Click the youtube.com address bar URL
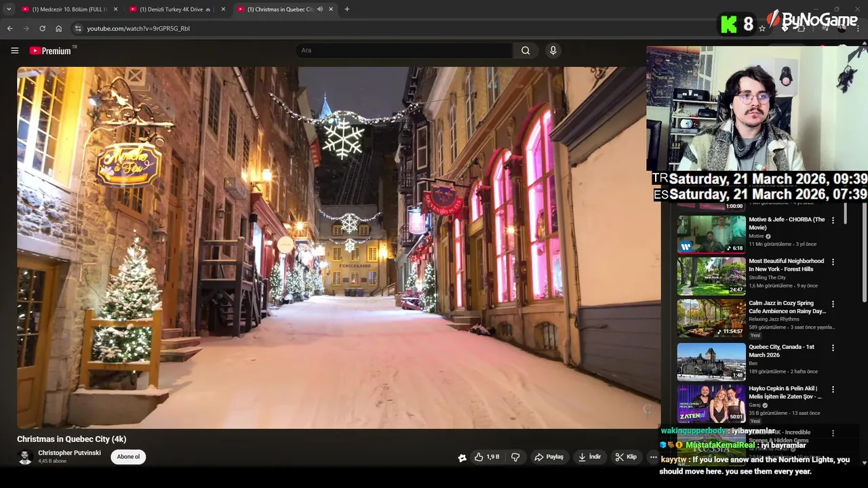The width and height of the screenshot is (868, 488). coord(138,28)
